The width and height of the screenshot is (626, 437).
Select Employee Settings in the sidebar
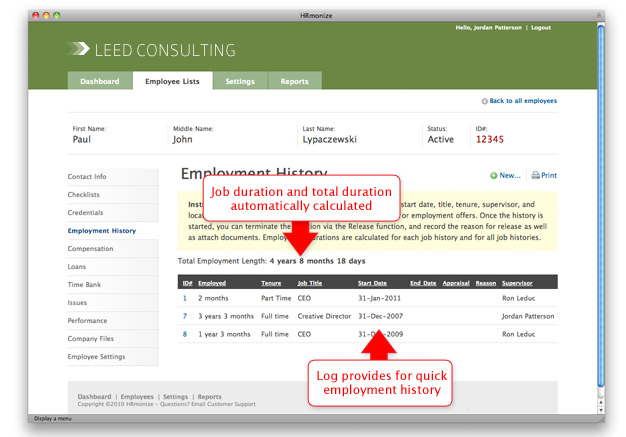click(96, 357)
